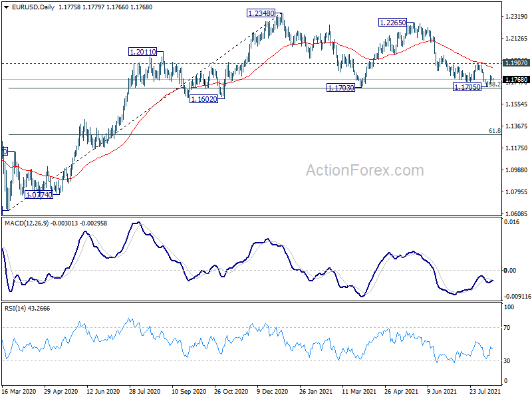Image resolution: width=532 pixels, height=399 pixels.
Task: Click the current price 1.17680 axis tag
Action: 517,80
